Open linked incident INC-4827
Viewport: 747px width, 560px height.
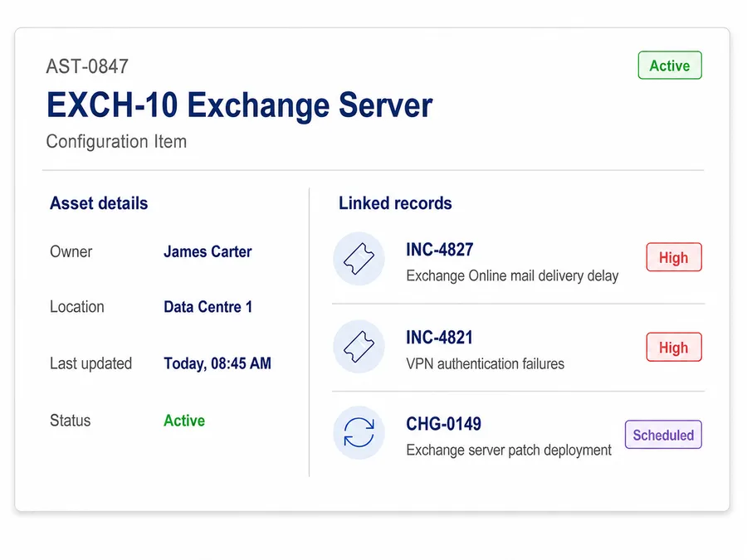click(439, 249)
